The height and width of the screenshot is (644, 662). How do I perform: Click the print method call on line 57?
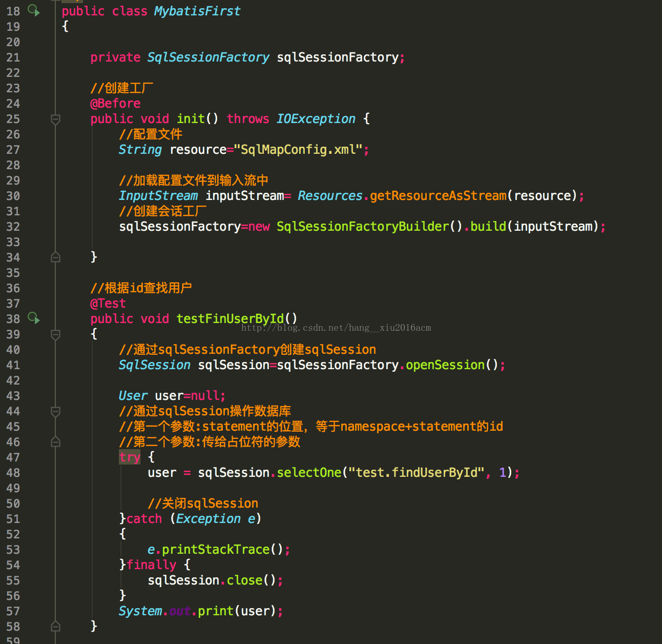click(216, 611)
